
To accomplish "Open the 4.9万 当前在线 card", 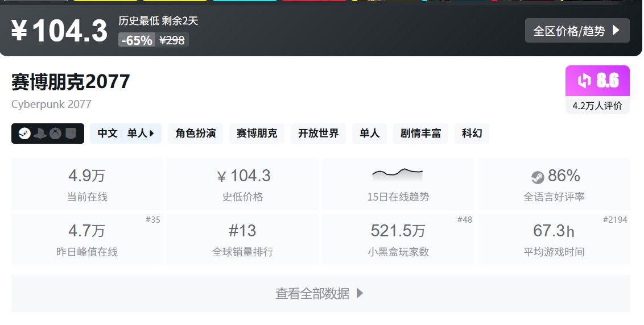I will (x=87, y=184).
